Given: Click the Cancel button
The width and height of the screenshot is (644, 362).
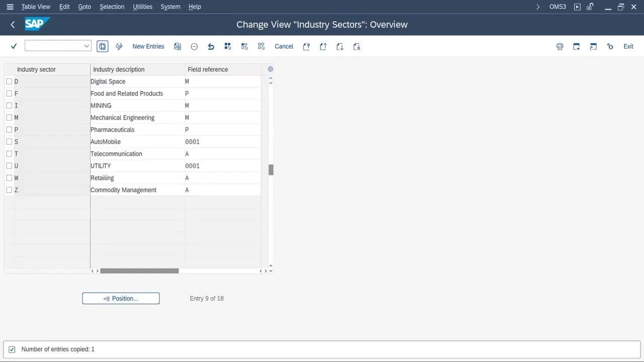Looking at the screenshot, I should click(284, 46).
